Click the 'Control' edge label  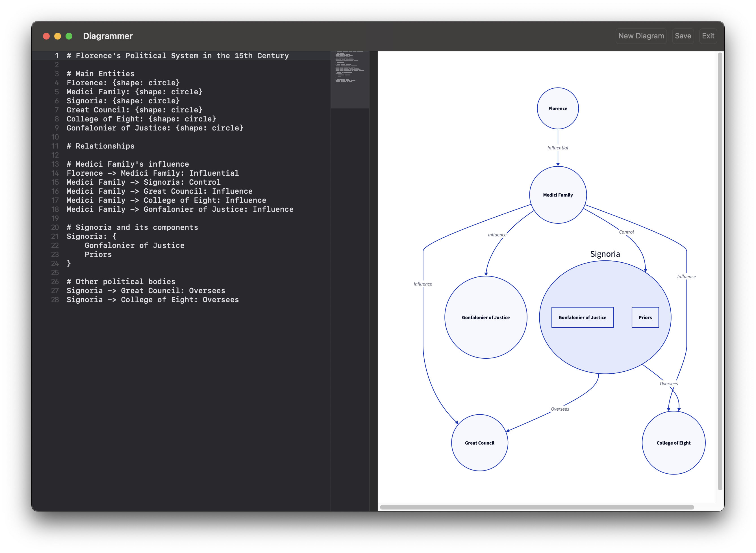[626, 232]
